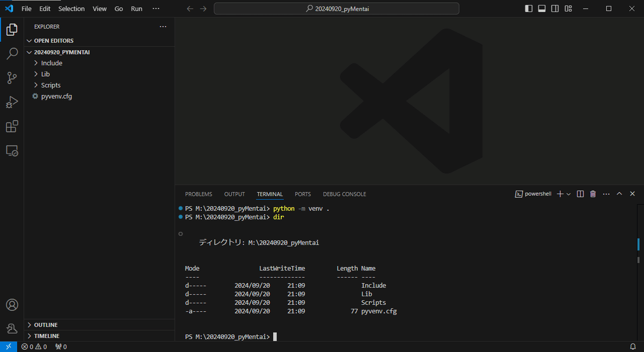Click the VS Code logo icon
The image size is (644, 352).
pos(9,9)
